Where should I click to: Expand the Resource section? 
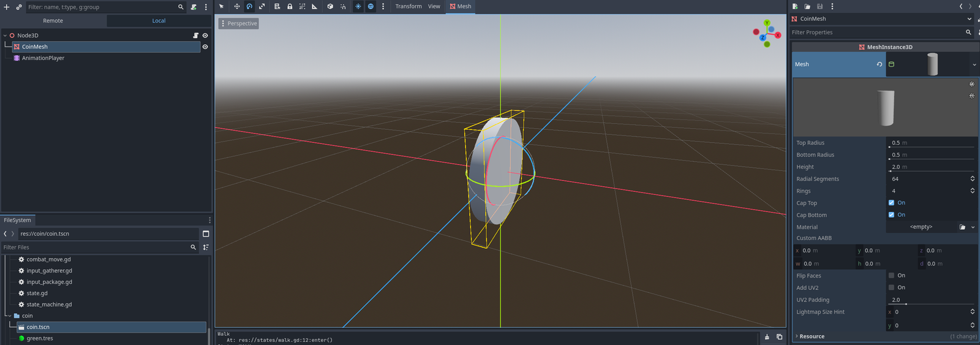(812, 336)
